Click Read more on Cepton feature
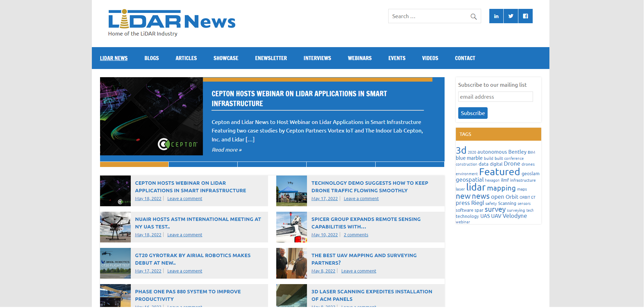644x308 pixels. click(x=227, y=150)
